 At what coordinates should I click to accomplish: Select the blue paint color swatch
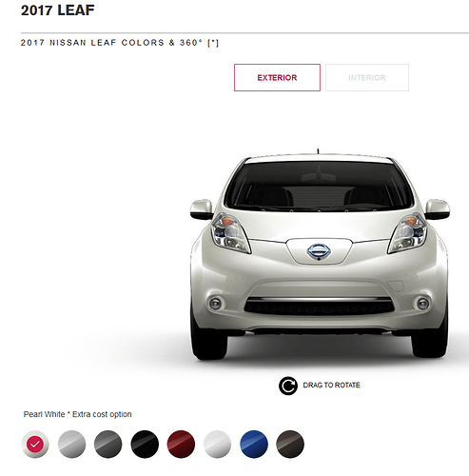254,444
